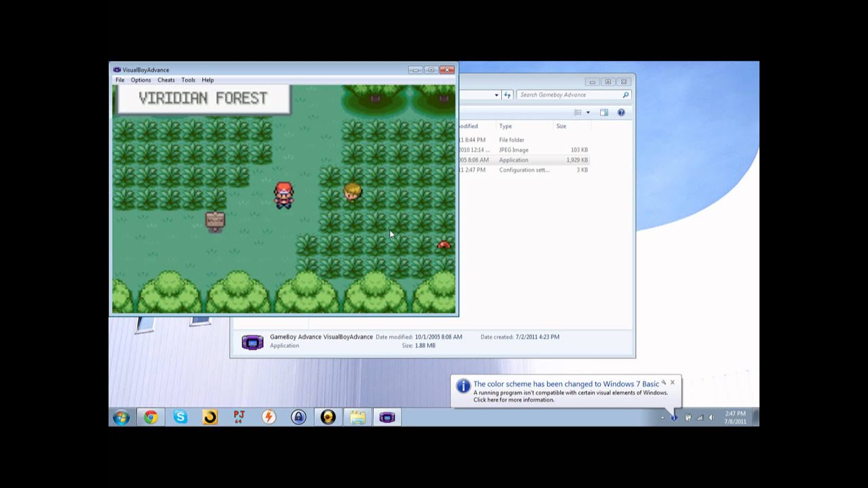Click the 'Date created: 7/2/2011 4:23 PM' text

[x=520, y=337]
